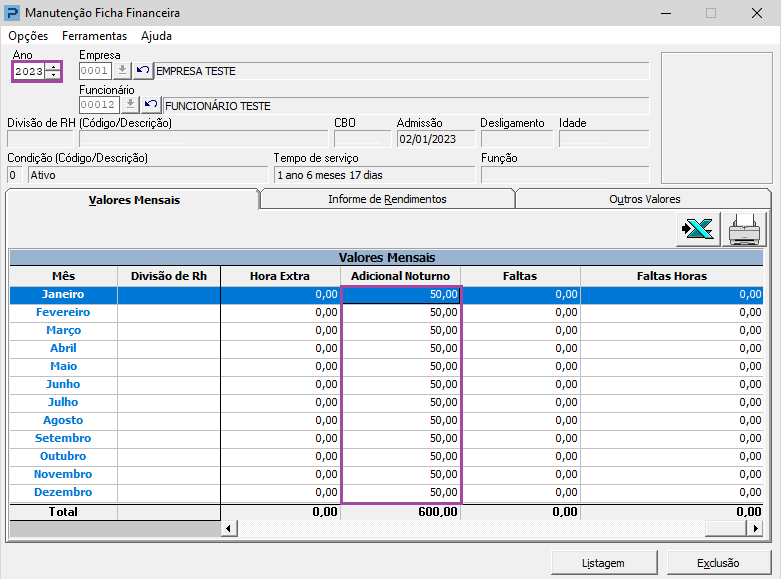Screen dimensions: 782x579
Task: Click the Exclusão button
Action: click(718, 563)
